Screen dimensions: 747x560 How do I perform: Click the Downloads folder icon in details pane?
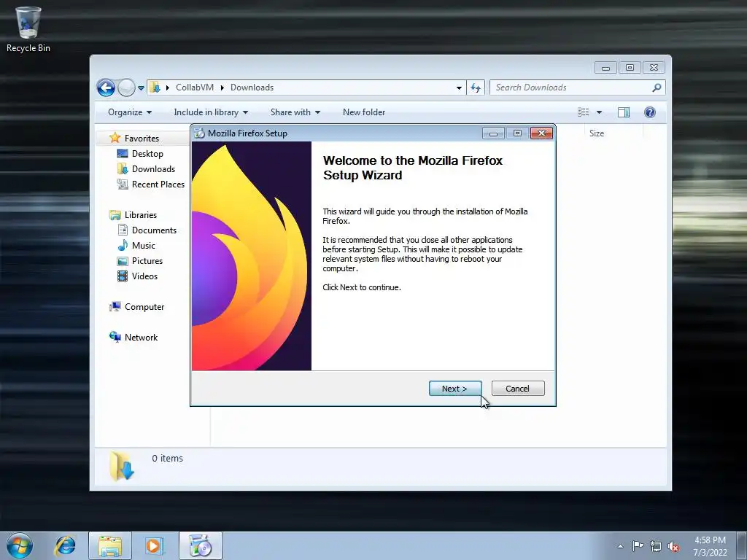(x=122, y=466)
